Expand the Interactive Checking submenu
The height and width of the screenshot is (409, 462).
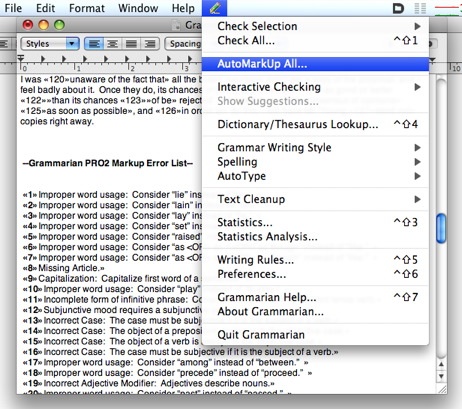315,87
